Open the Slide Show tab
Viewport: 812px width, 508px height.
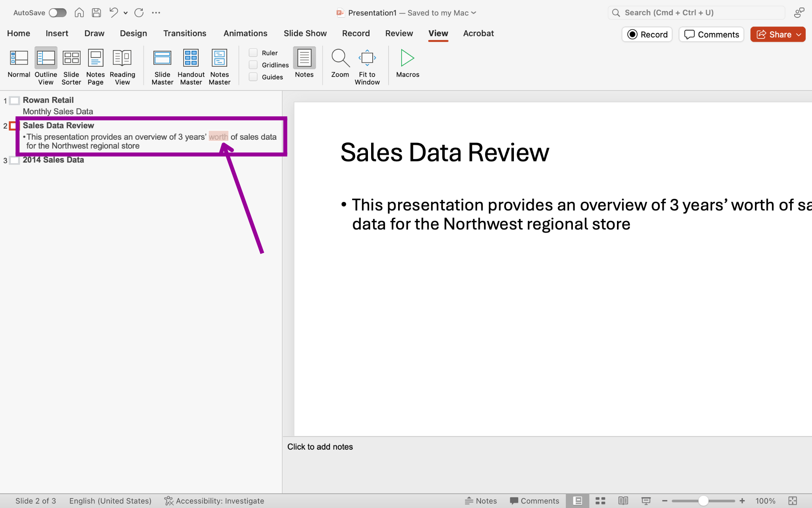click(305, 33)
